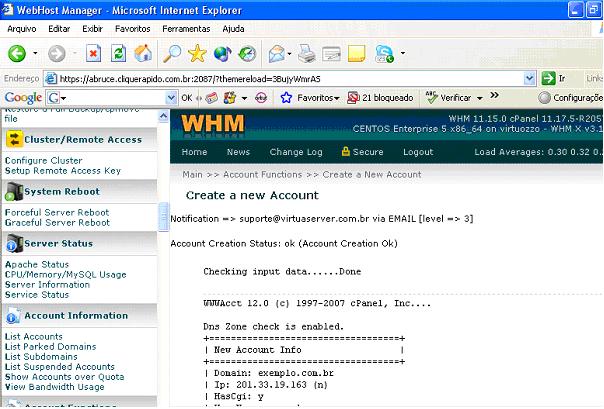This screenshot has width=604, height=409.
Task: Open Server Information link
Action: tap(47, 284)
